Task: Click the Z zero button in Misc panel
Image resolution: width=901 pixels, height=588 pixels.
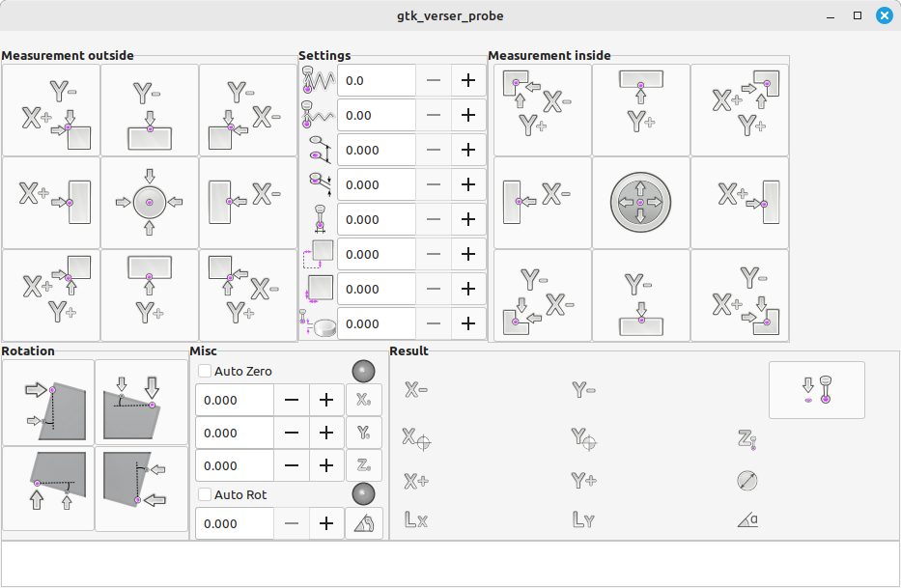Action: (364, 464)
